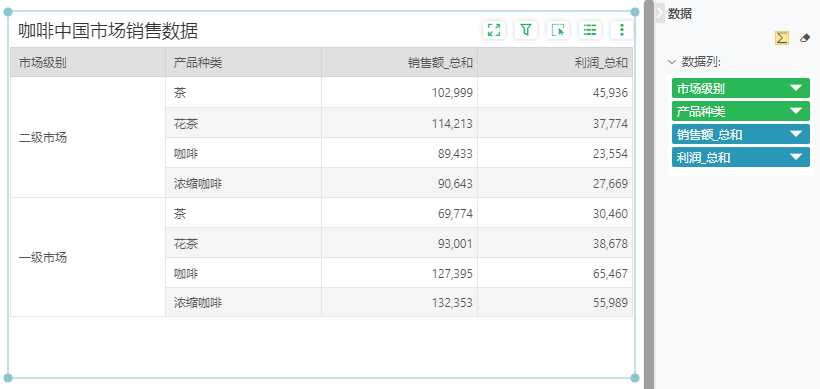Click sales value 102,999
The height and width of the screenshot is (389, 820).
click(452, 93)
